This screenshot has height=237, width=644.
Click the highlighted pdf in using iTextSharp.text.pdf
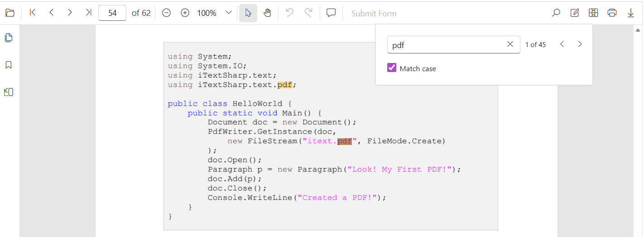(x=285, y=85)
